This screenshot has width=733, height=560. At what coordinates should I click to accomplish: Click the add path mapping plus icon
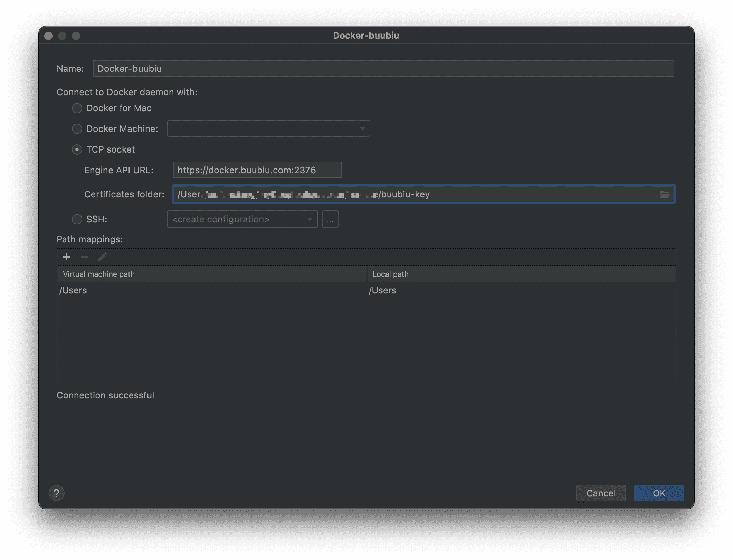pyautogui.click(x=66, y=257)
